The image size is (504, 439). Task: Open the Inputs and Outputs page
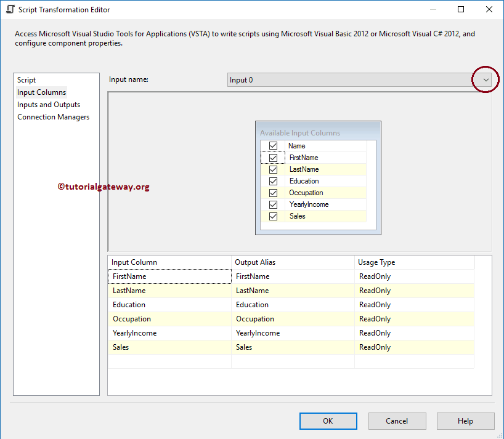pyautogui.click(x=48, y=104)
